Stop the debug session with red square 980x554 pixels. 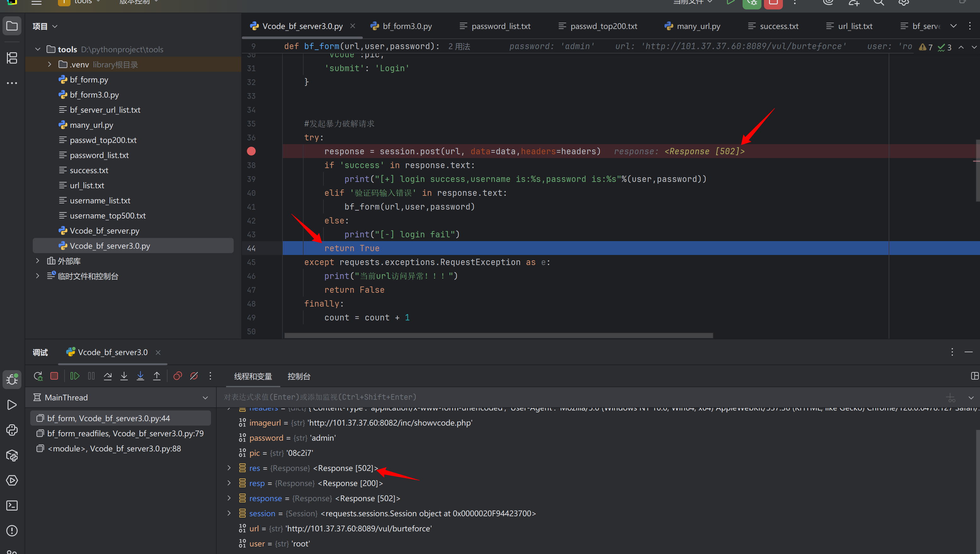pyautogui.click(x=54, y=376)
